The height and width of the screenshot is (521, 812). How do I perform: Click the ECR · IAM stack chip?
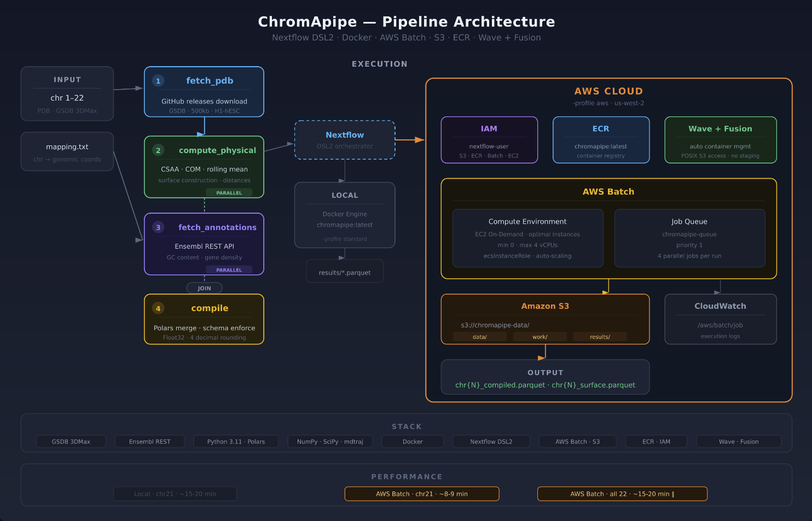pos(657,441)
